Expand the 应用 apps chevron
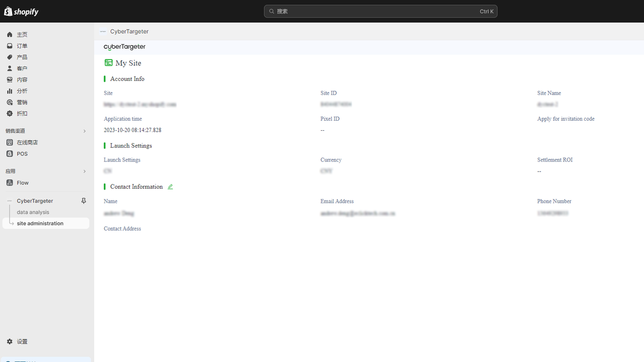The height and width of the screenshot is (362, 644). point(85,171)
